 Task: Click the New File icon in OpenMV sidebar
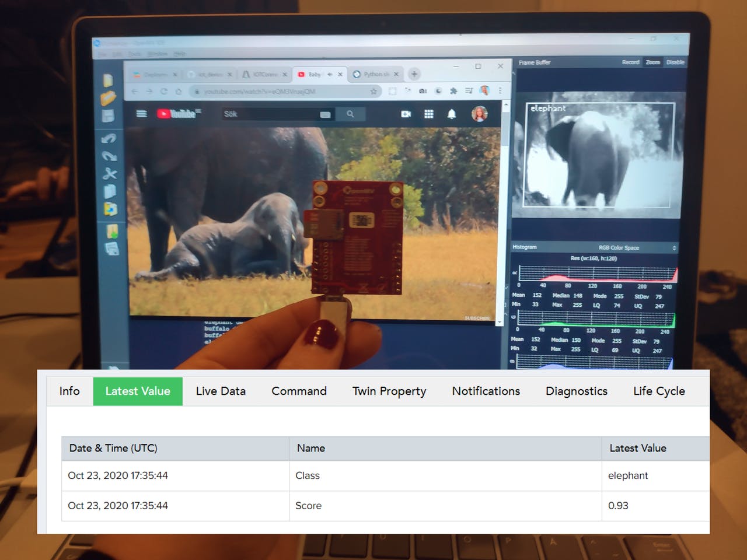coord(108,80)
